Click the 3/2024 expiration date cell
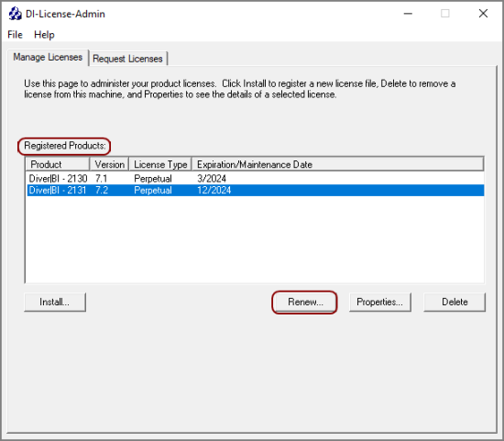The image size is (504, 441). click(x=212, y=179)
